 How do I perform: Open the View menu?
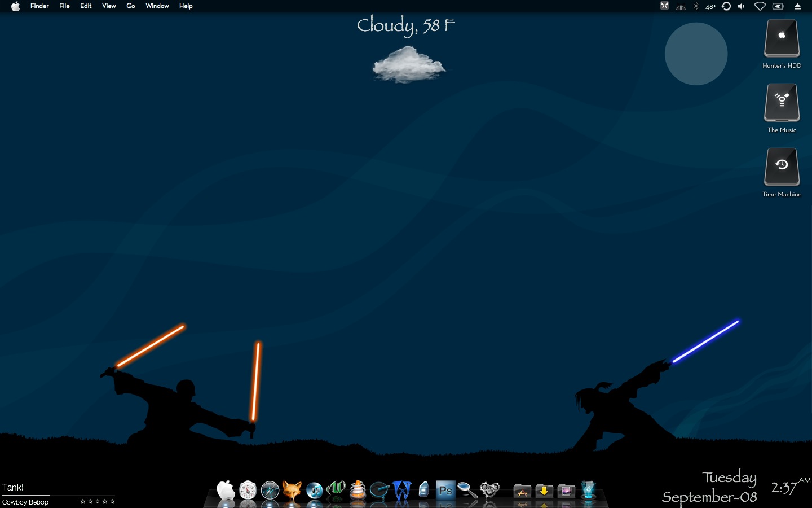(109, 6)
